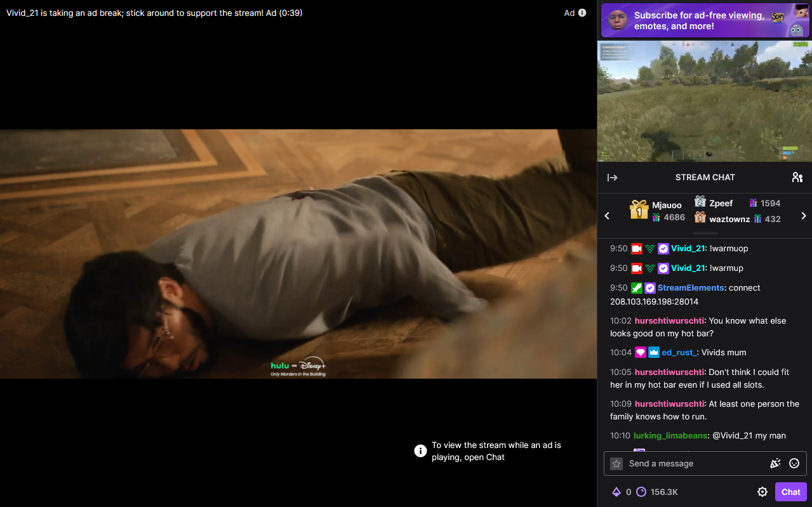Open the emote picker in the chat box
This screenshot has width=812, height=507.
click(x=794, y=463)
